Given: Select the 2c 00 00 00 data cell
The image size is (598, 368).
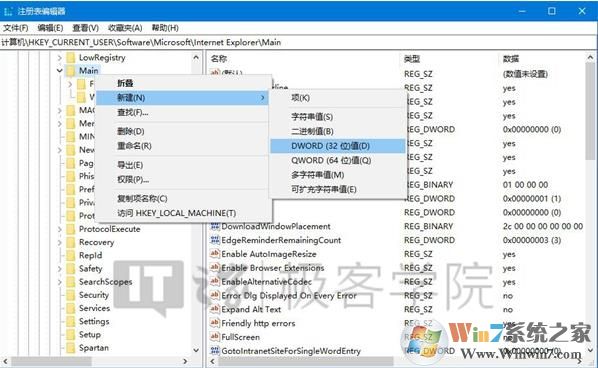Looking at the screenshot, I should pyautogui.click(x=543, y=226).
